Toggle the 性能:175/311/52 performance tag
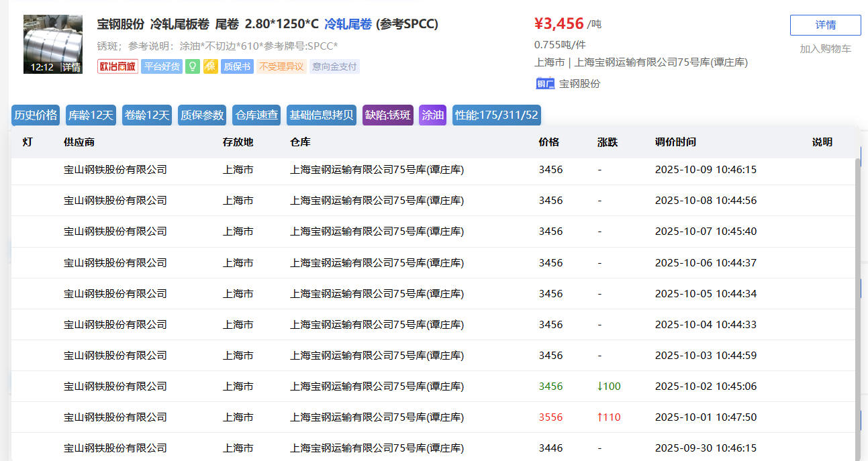The height and width of the screenshot is (461, 868). 496,115
